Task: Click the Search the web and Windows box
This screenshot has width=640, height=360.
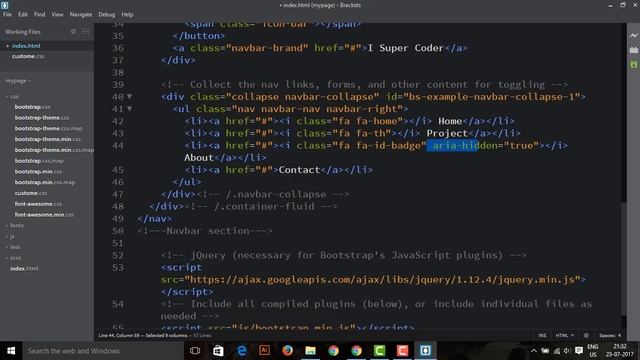Action: pos(102,351)
